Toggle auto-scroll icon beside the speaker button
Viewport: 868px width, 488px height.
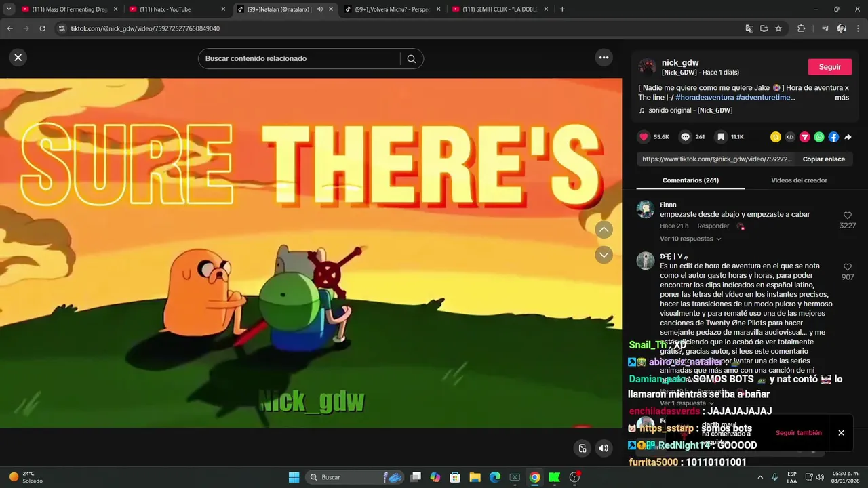click(582, 448)
